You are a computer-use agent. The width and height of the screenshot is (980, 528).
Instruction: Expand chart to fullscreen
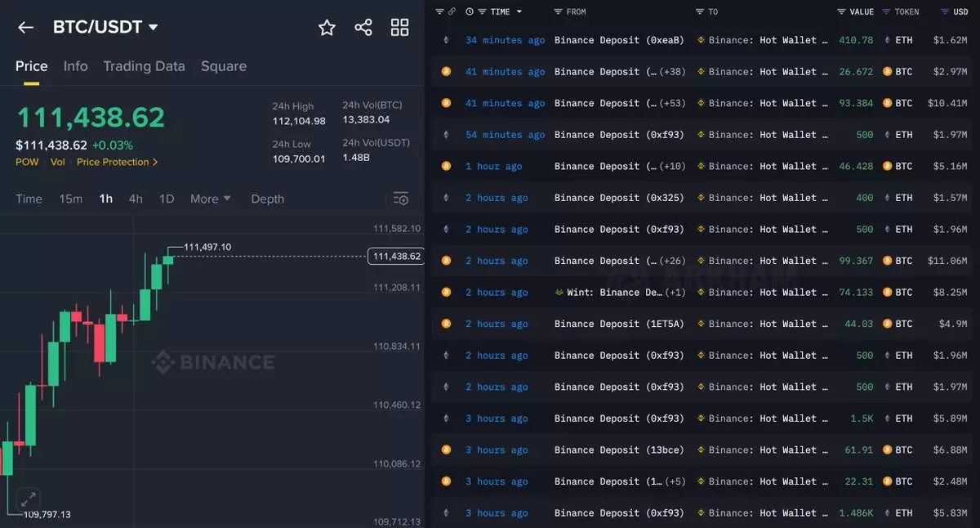click(x=28, y=498)
